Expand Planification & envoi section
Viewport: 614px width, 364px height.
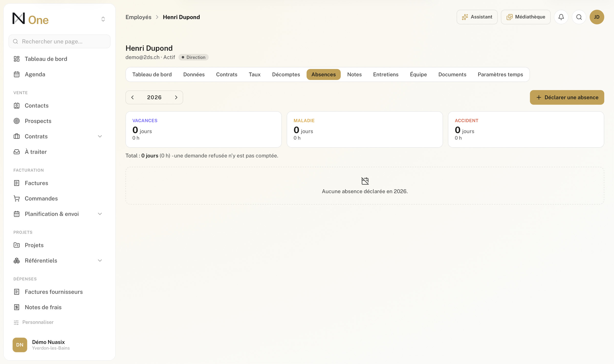(100, 214)
